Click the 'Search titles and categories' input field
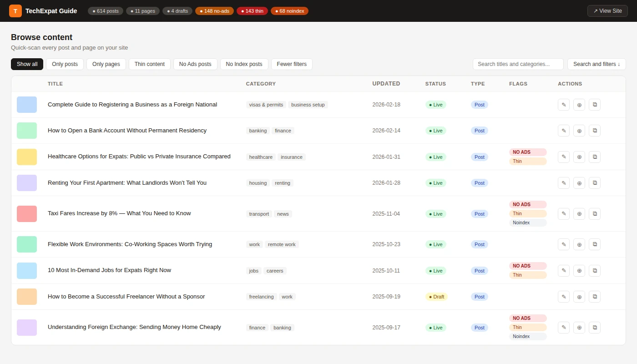 (x=518, y=64)
